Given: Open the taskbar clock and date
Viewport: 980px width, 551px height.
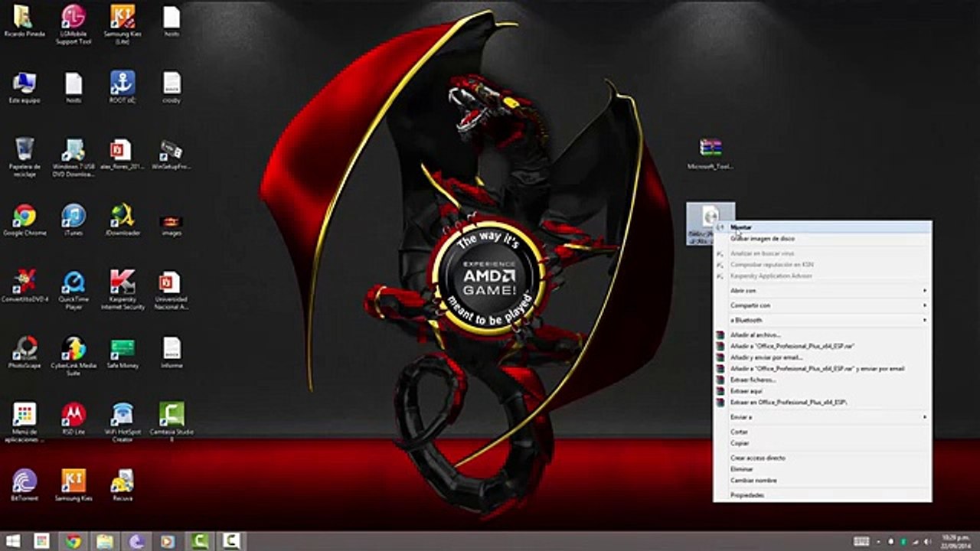Looking at the screenshot, I should click(955, 542).
